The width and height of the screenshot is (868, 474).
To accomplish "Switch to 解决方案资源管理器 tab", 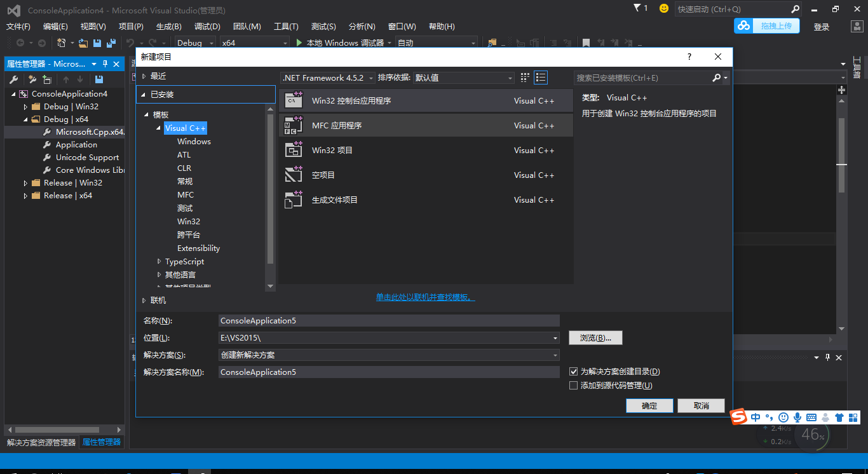I will [x=41, y=442].
